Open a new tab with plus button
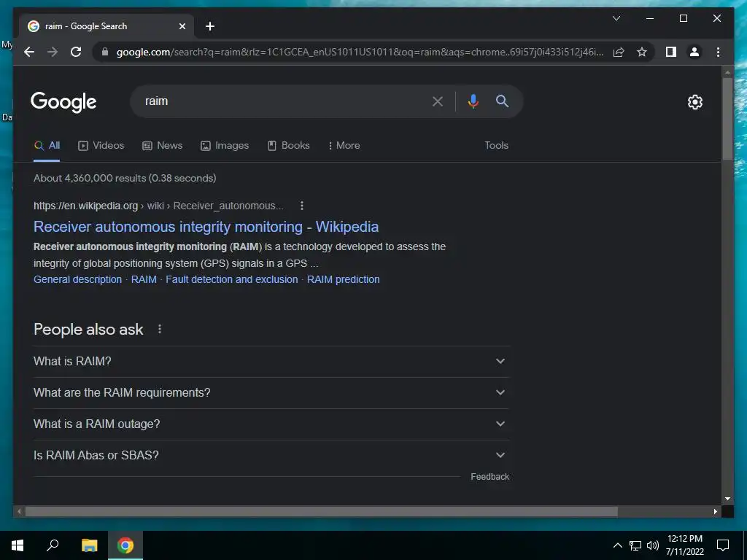The width and height of the screenshot is (747, 560). [209, 26]
